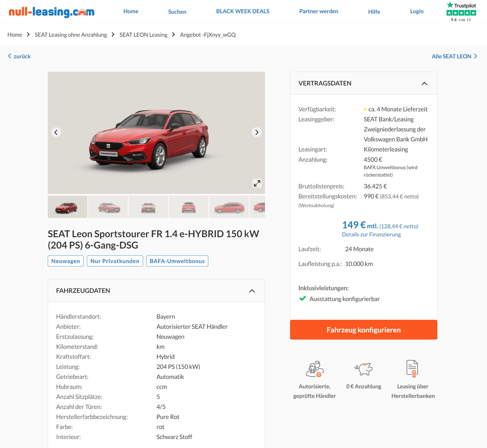Click the Angebot -FjXnyy_wGQ breadcrumb text
The image size is (487, 448).
[x=208, y=35]
